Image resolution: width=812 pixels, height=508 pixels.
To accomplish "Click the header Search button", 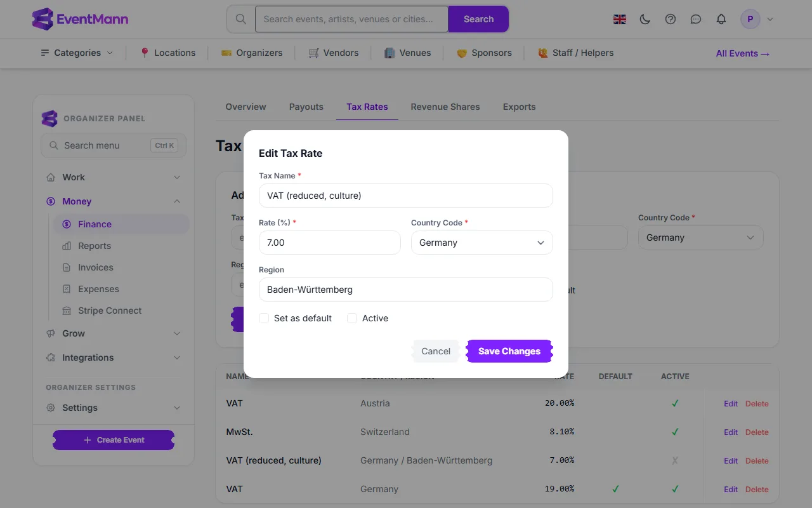I will tap(478, 19).
